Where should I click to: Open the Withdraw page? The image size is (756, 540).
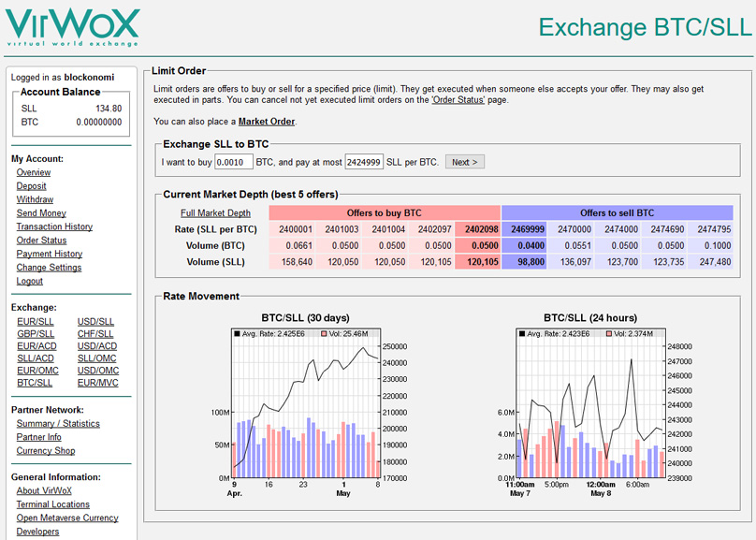coord(35,199)
